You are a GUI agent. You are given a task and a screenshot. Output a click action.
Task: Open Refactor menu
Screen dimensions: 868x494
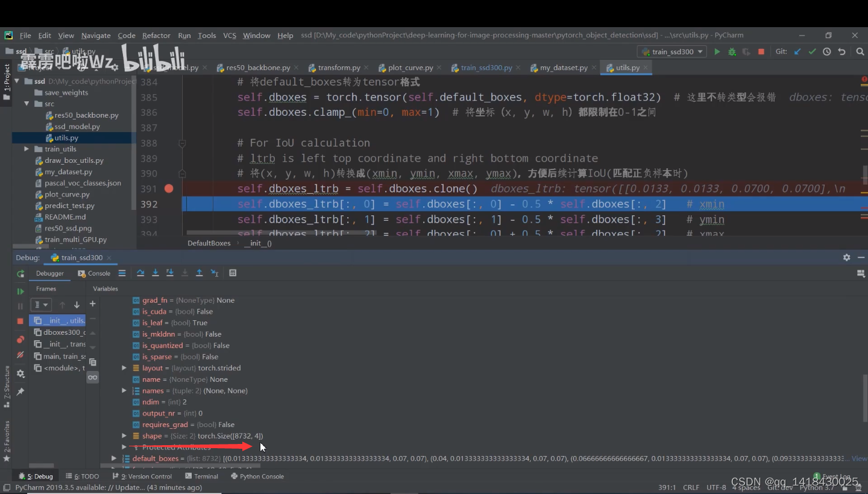coord(156,36)
